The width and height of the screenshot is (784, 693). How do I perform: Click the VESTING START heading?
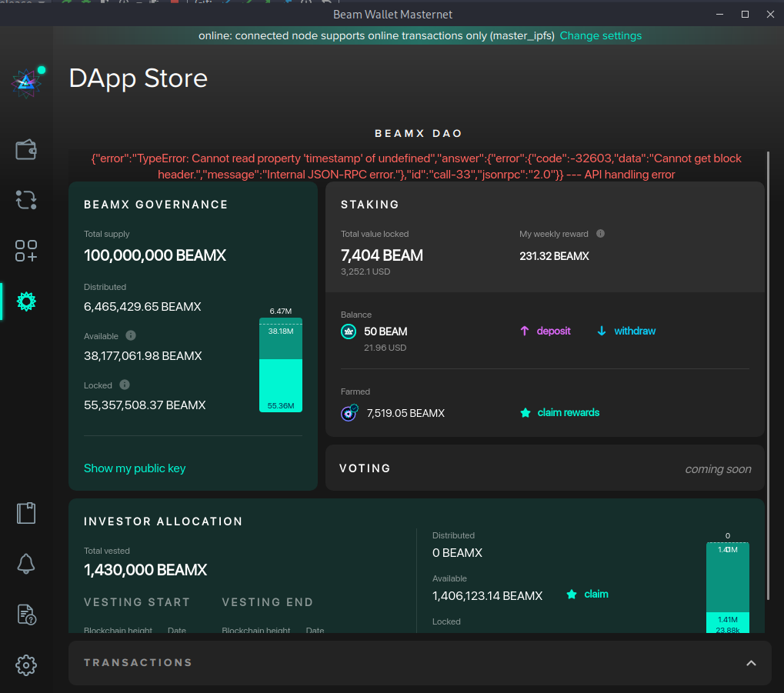tap(137, 602)
